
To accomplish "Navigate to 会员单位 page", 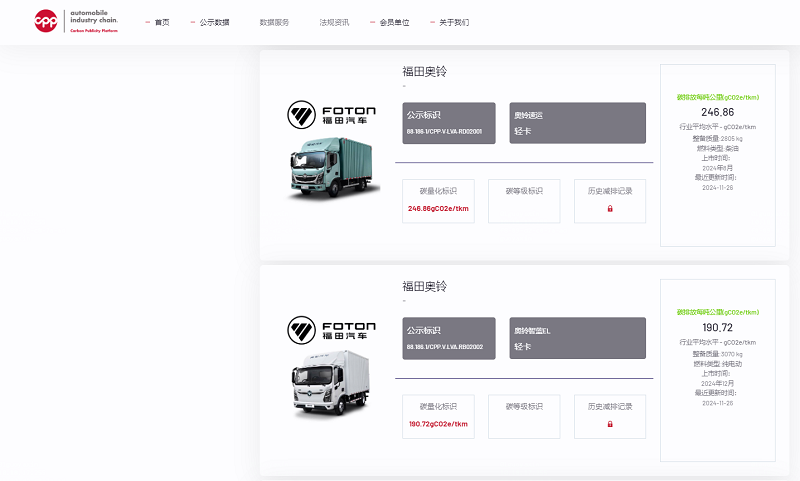I will click(x=394, y=22).
